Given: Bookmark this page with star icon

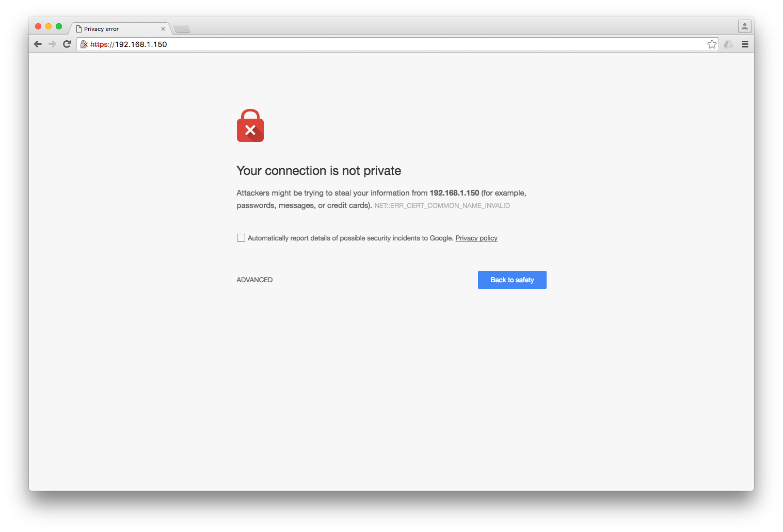Looking at the screenshot, I should point(712,44).
